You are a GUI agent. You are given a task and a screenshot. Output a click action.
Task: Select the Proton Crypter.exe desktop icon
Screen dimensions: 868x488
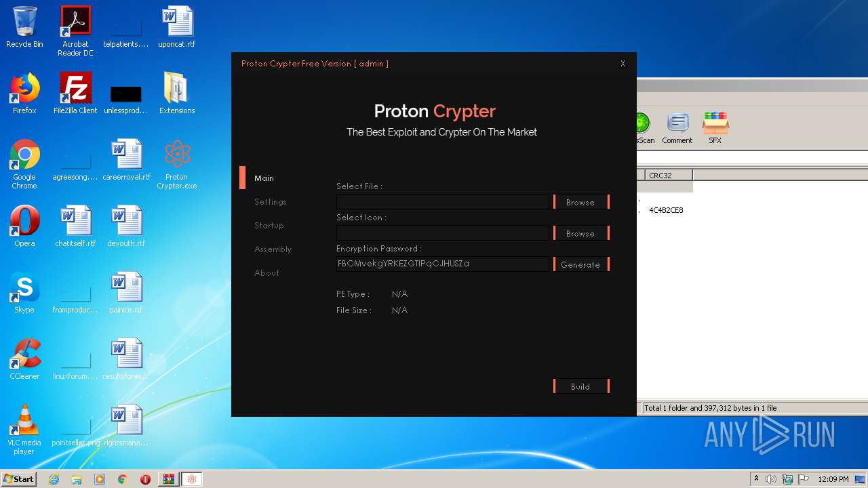pos(177,164)
